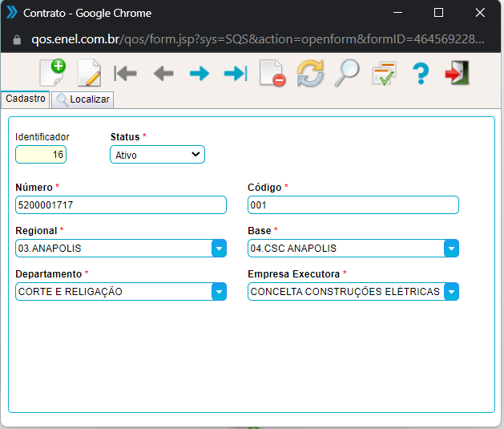
Task: Open the Departamento dropdown
Action: click(x=219, y=292)
